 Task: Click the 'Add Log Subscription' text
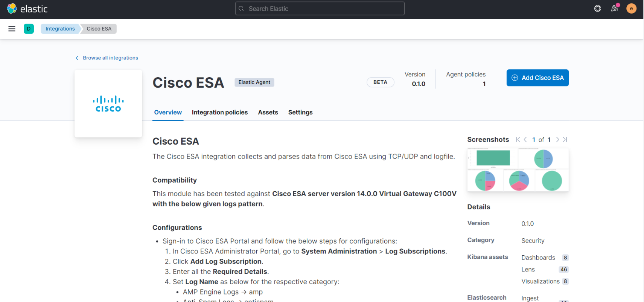point(226,261)
